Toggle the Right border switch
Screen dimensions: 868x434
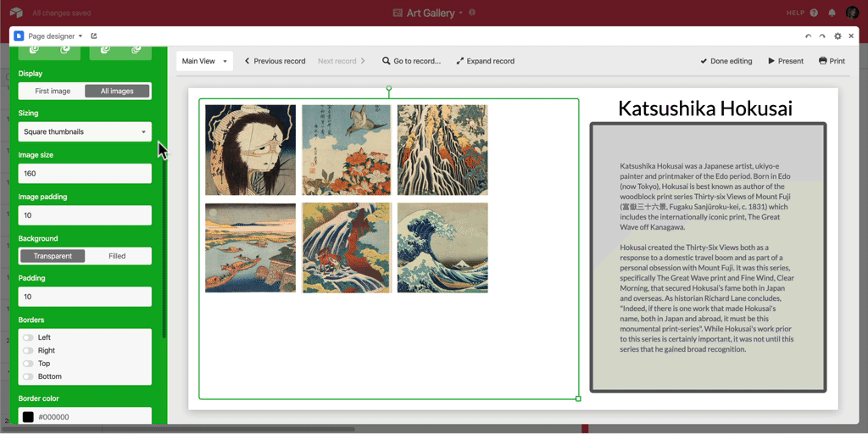pos(28,350)
